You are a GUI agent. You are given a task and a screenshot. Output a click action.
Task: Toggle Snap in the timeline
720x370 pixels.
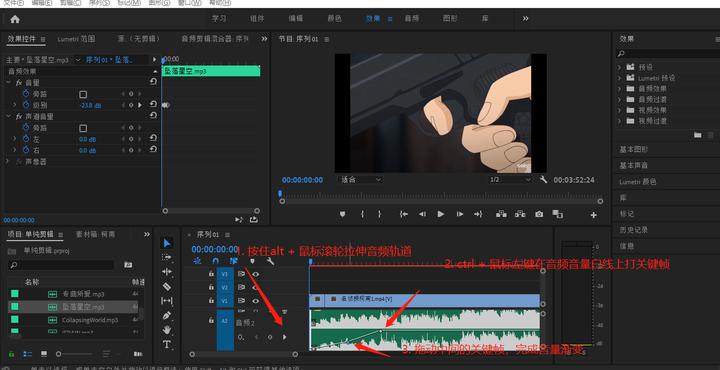coord(215,261)
